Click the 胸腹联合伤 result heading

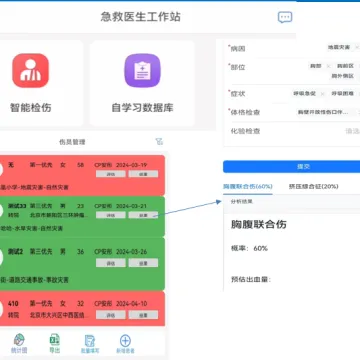point(259,224)
